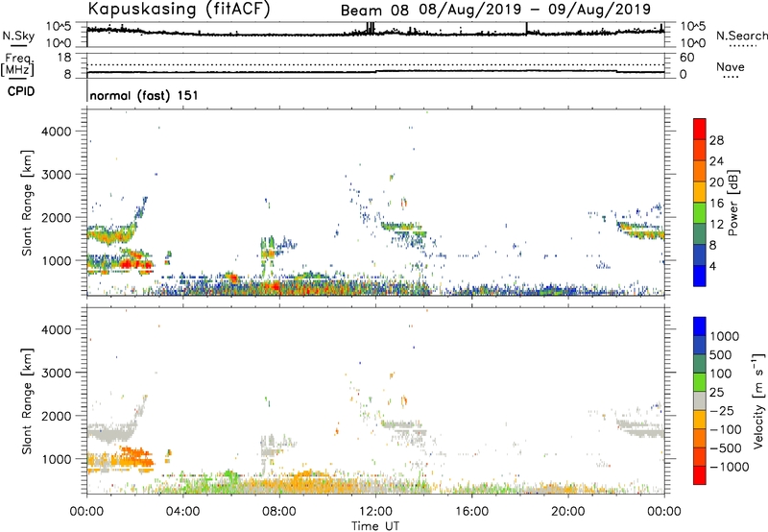Click the 10^5 tick beside the N.Sky label
The height and width of the screenshot is (532, 768).
59,27
